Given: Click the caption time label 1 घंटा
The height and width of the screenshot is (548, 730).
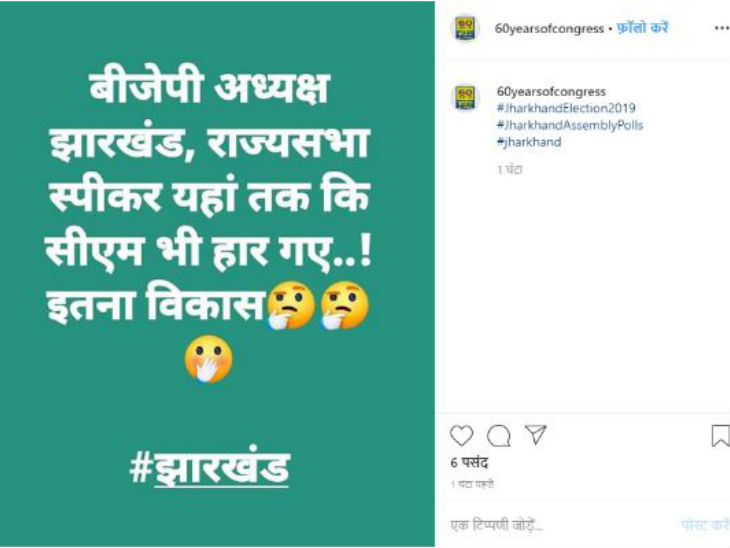Looking at the screenshot, I should pos(510,170).
